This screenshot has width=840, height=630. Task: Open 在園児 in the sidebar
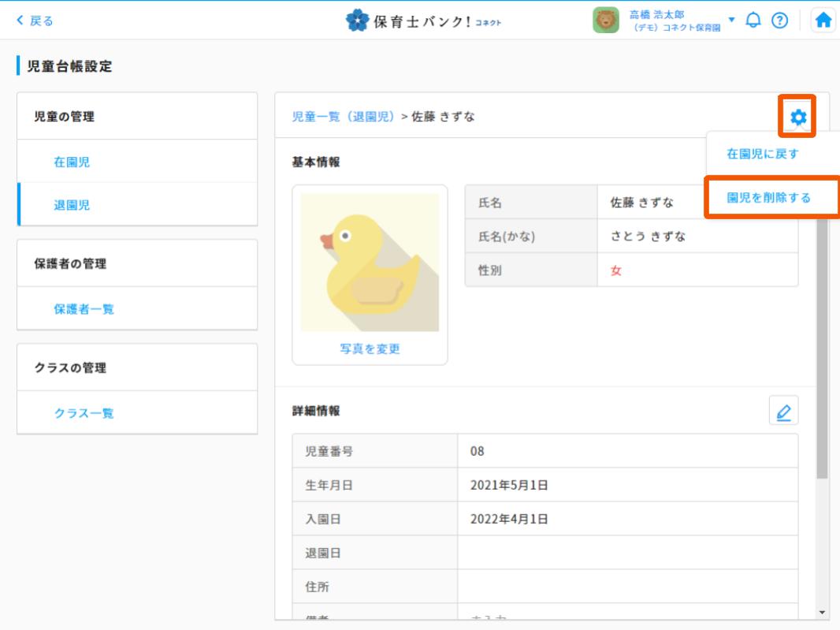pyautogui.click(x=72, y=162)
